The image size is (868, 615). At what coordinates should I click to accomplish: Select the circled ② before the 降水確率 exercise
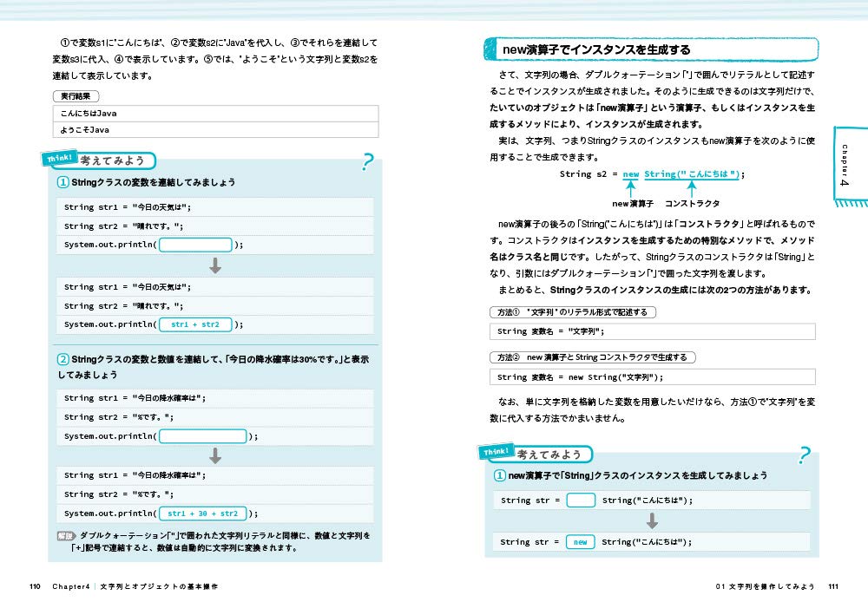point(63,359)
